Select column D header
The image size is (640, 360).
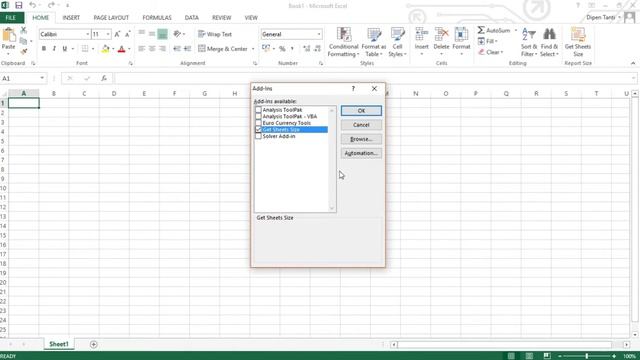coord(114,93)
